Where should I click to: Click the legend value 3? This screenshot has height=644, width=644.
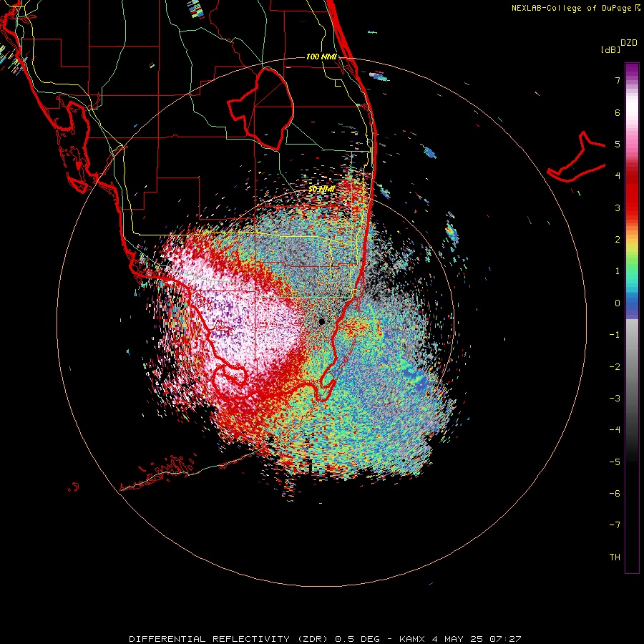pyautogui.click(x=618, y=208)
